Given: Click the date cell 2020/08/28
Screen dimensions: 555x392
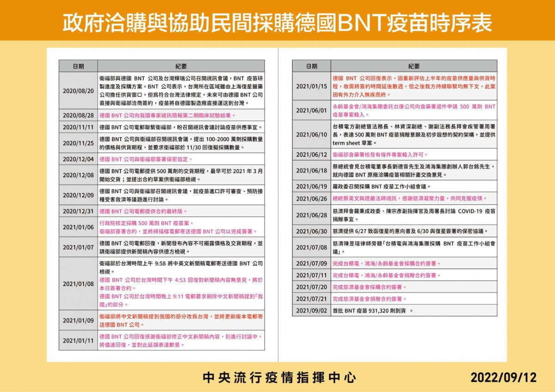Looking at the screenshot, I should [78, 115].
